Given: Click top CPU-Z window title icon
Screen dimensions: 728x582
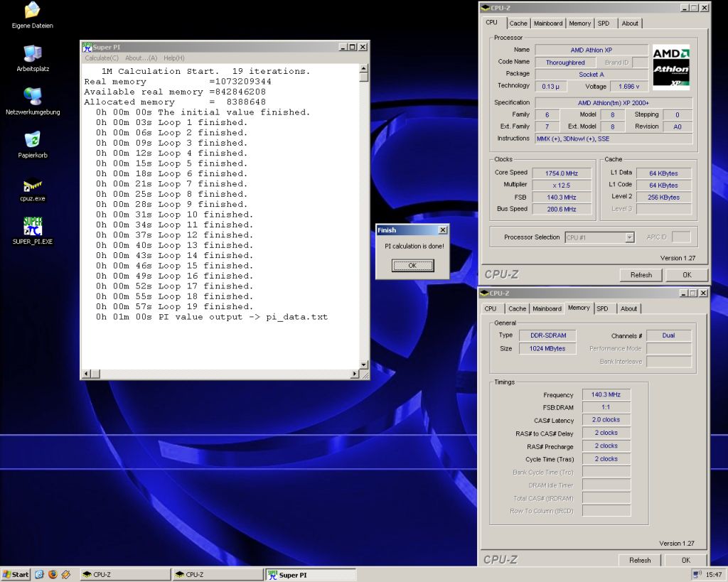Looking at the screenshot, I should coord(485,8).
